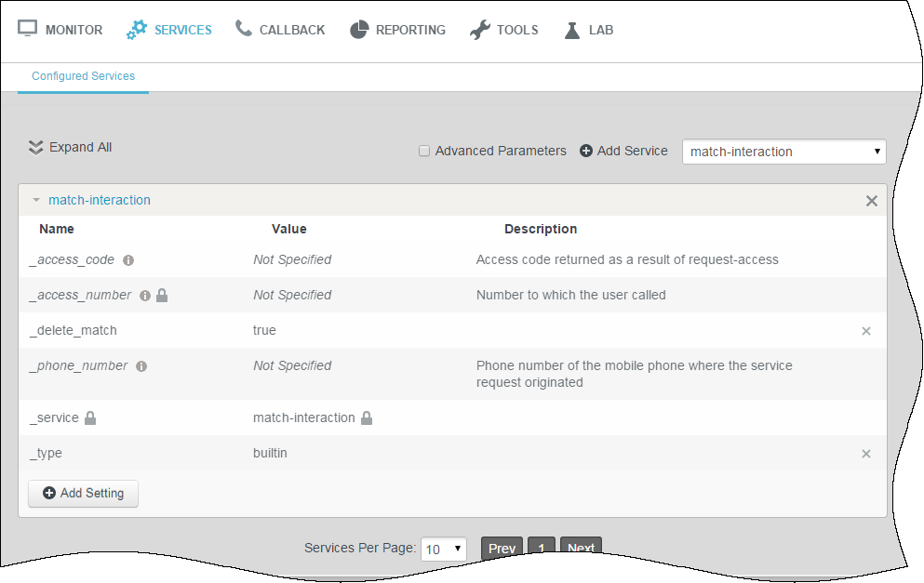Viewport: 924px width, 583px height.
Task: Click the lock icon next to _service name
Action: 90,418
